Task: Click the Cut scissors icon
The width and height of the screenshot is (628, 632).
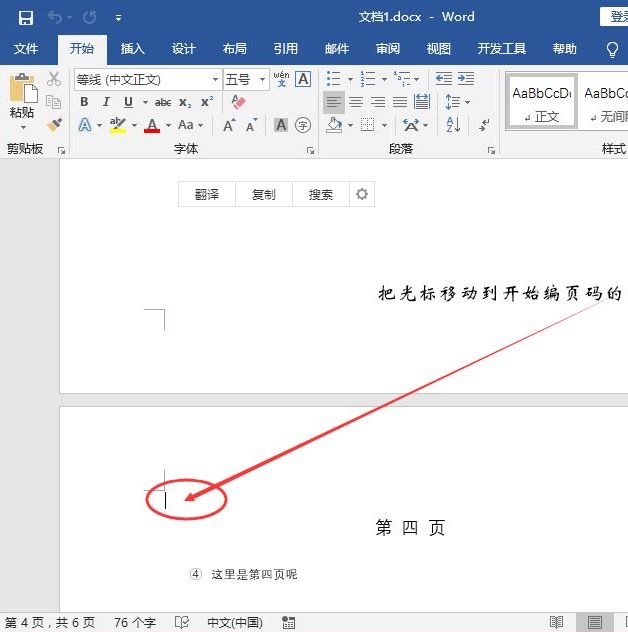Action: [54, 79]
